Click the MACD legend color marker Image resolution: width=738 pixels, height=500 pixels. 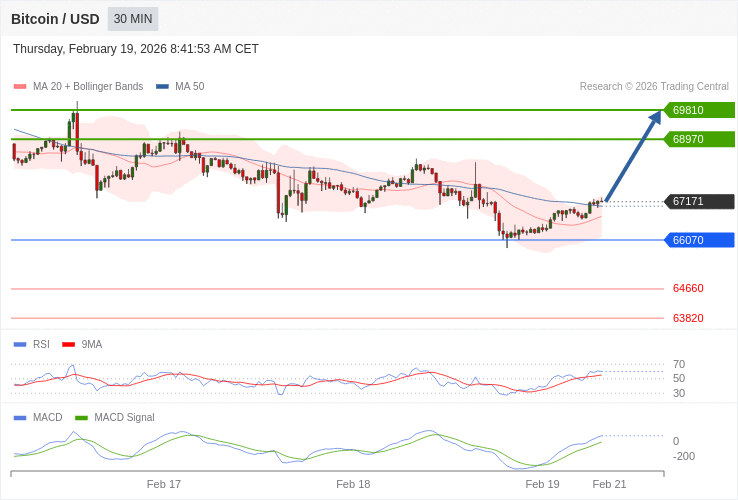[x=20, y=418]
